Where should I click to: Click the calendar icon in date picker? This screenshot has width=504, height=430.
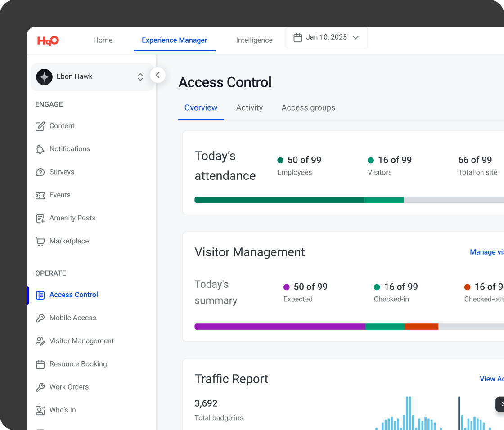(x=297, y=38)
